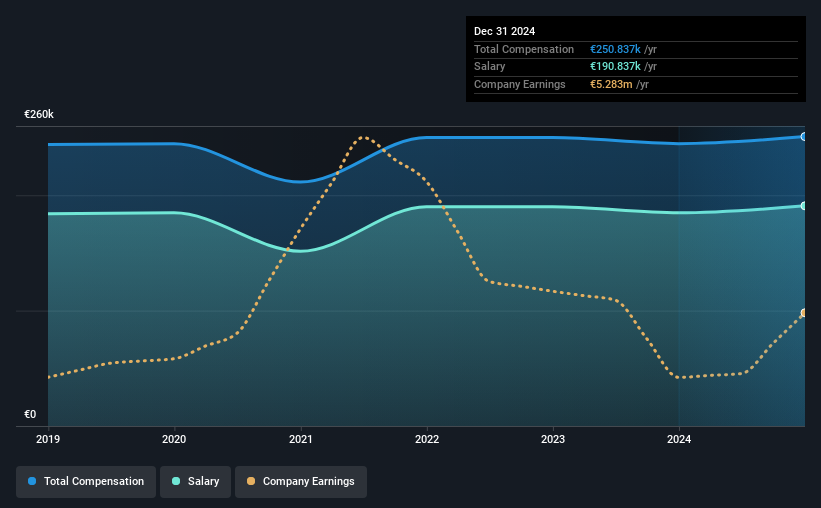The height and width of the screenshot is (508, 821).
Task: Click the €5.283m company earnings value
Action: (611, 84)
